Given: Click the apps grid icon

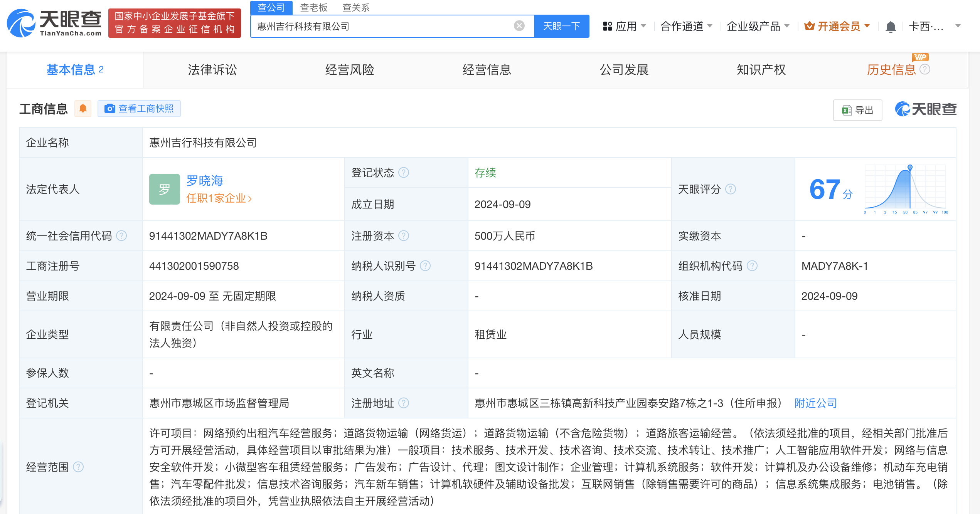Looking at the screenshot, I should coord(608,26).
